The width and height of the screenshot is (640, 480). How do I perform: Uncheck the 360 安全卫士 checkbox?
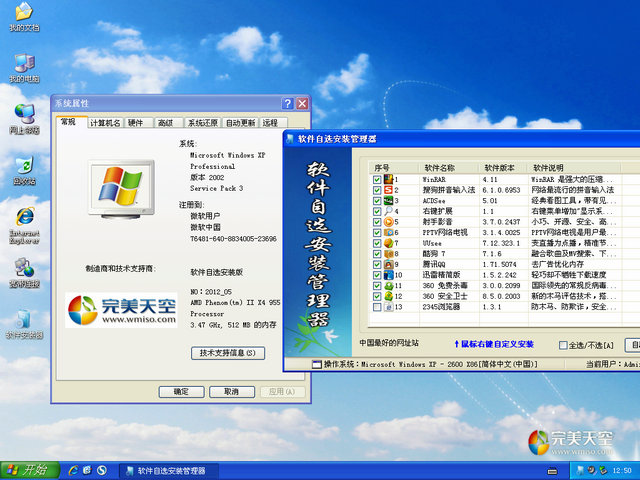377,296
